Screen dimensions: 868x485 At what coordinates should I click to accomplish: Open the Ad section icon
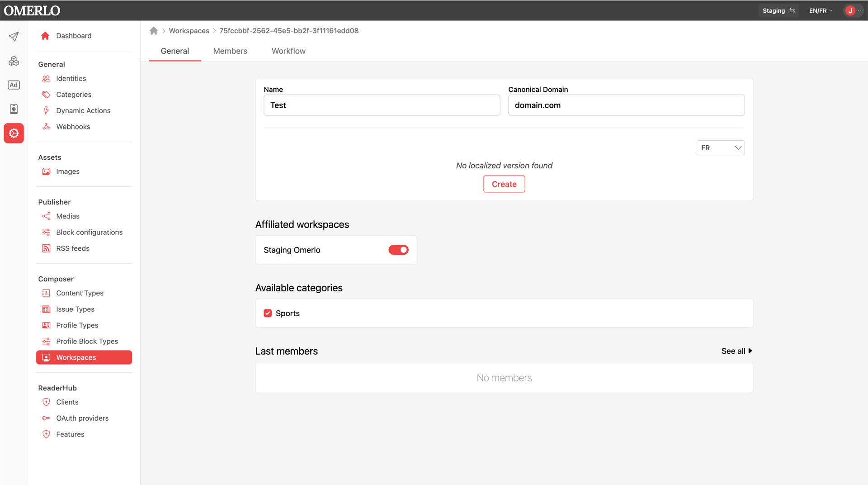[14, 85]
